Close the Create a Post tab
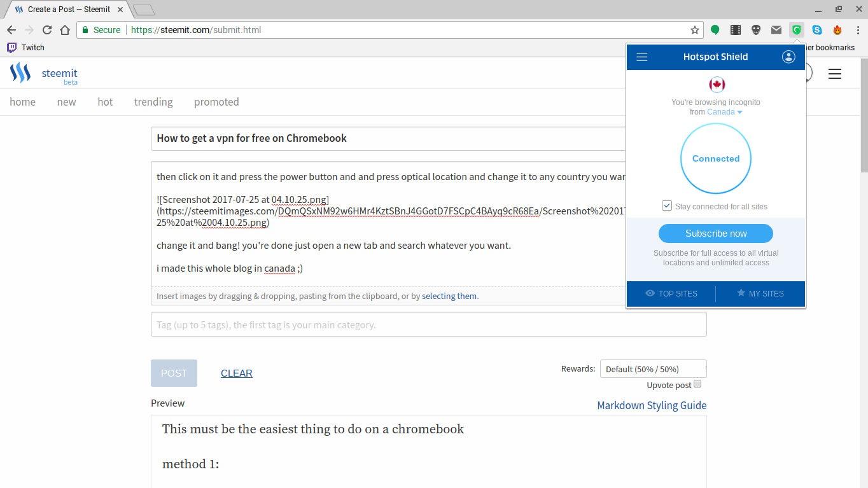This screenshot has height=488, width=868. (120, 10)
